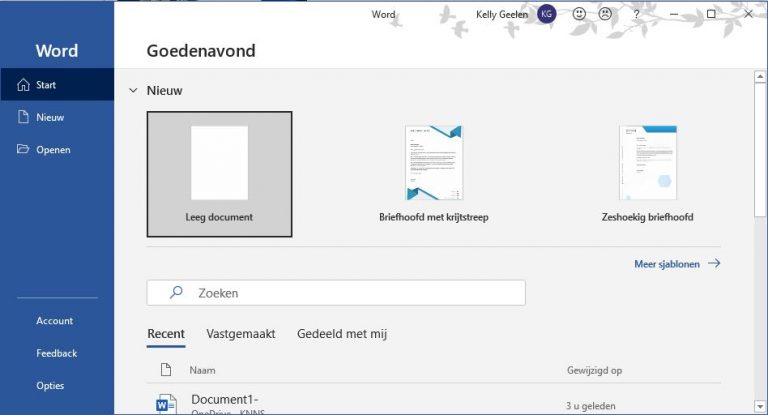
Task: Click into the Zoeken search field
Action: (x=336, y=293)
